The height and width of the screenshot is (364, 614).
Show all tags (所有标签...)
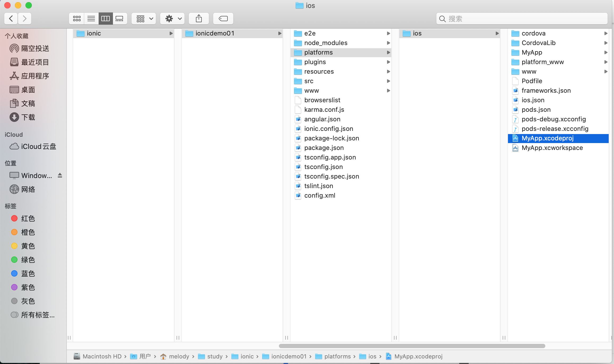[33, 315]
